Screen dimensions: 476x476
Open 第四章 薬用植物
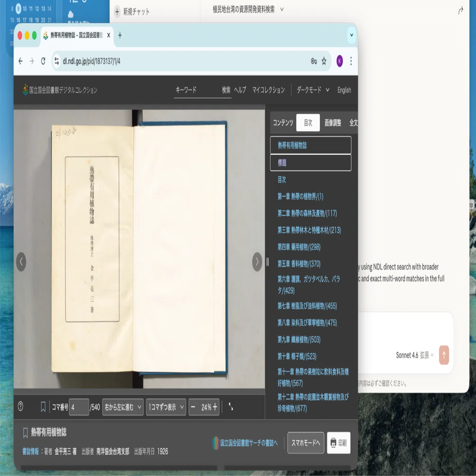[299, 247]
